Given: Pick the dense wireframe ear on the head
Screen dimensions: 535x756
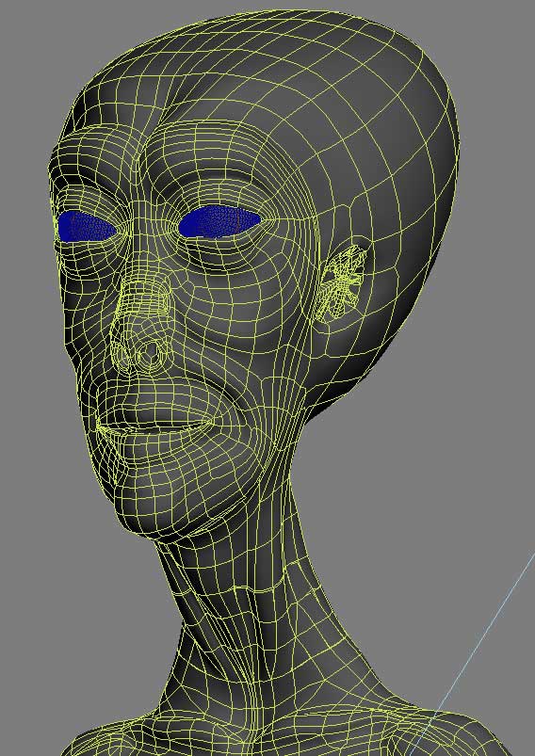Looking at the screenshot, I should point(343,283).
